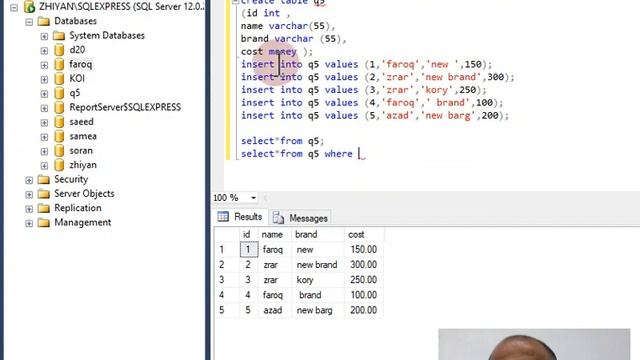Screen dimensions: 640x360
Task: Expand the faroq database node
Action: click(44, 65)
